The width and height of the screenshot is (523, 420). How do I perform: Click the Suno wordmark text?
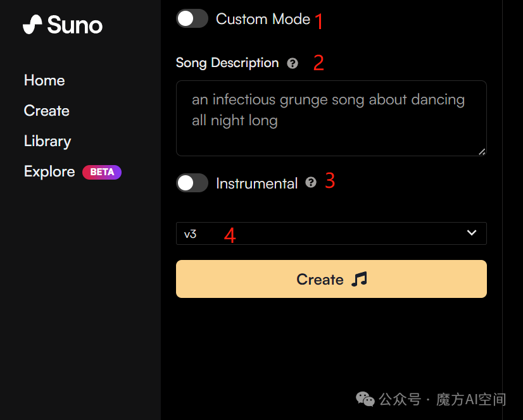[x=75, y=25]
